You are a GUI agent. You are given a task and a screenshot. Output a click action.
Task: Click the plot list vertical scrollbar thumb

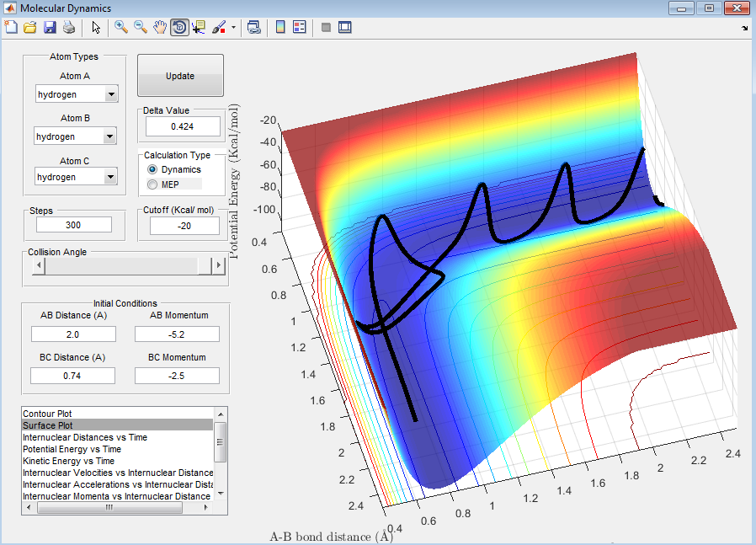[x=221, y=441]
